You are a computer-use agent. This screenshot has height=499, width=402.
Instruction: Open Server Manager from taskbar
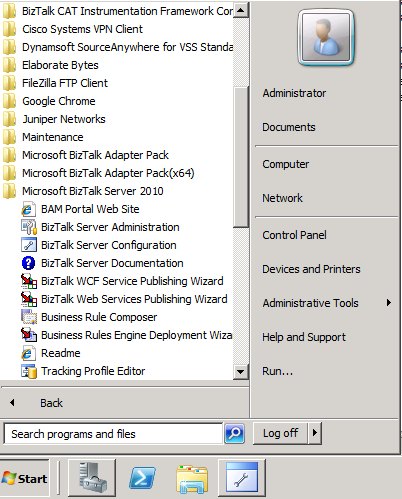[92, 478]
